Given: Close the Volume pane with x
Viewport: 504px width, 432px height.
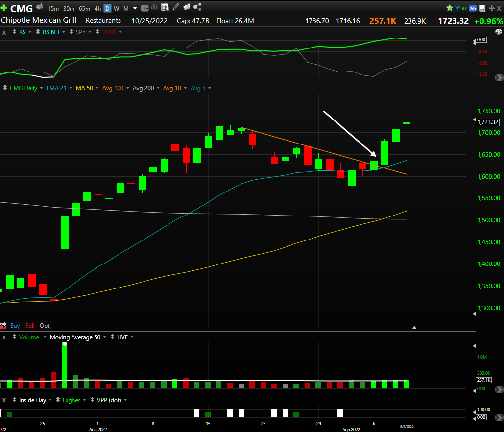Looking at the screenshot, I should tap(4, 337).
